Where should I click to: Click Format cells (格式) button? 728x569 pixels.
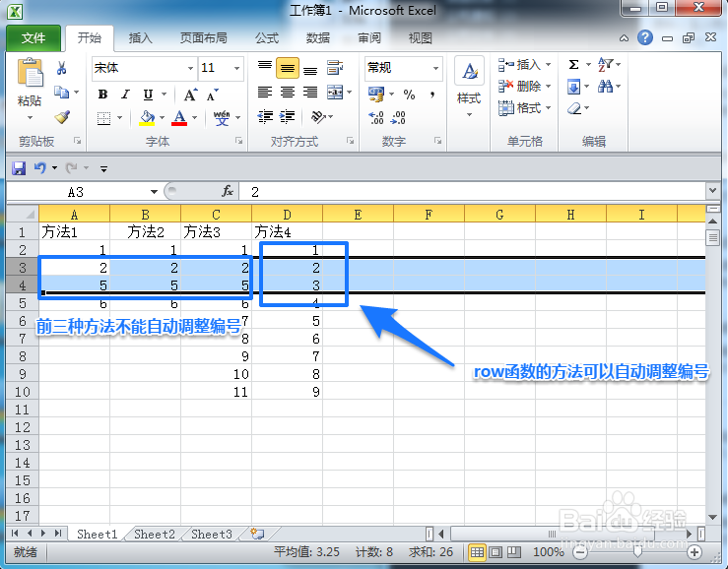[525, 108]
